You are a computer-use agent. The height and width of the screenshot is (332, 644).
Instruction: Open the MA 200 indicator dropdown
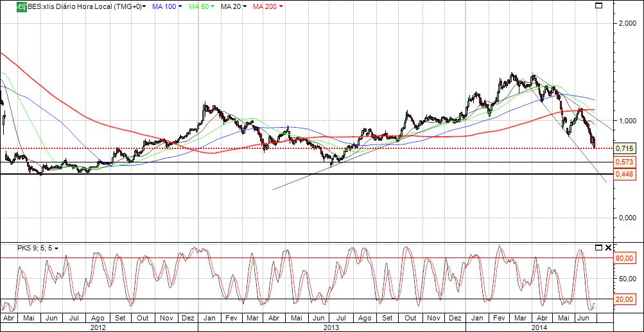(281, 7)
